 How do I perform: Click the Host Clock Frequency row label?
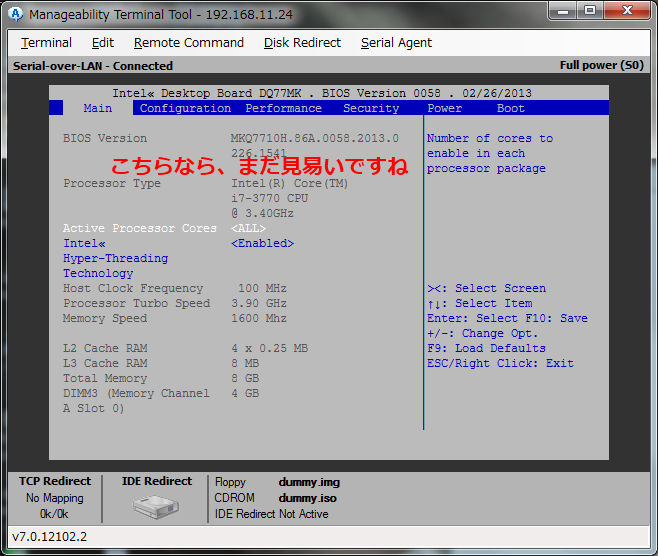[x=133, y=288]
